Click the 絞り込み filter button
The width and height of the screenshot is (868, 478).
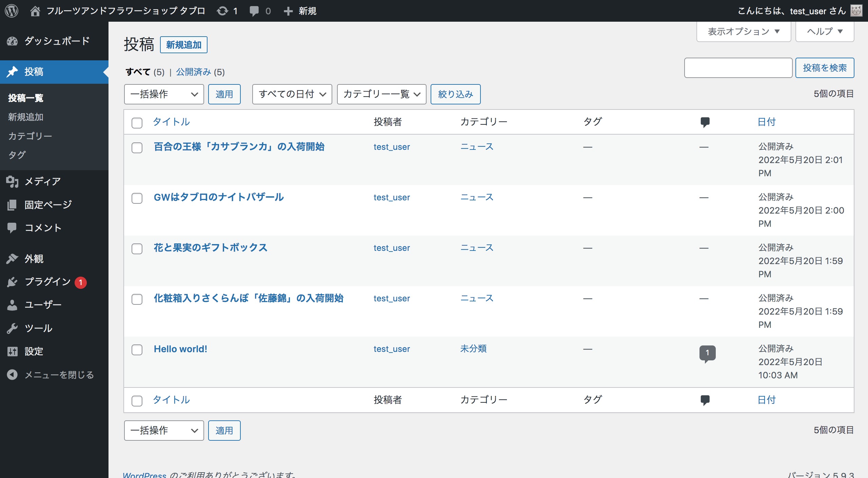[x=455, y=94]
